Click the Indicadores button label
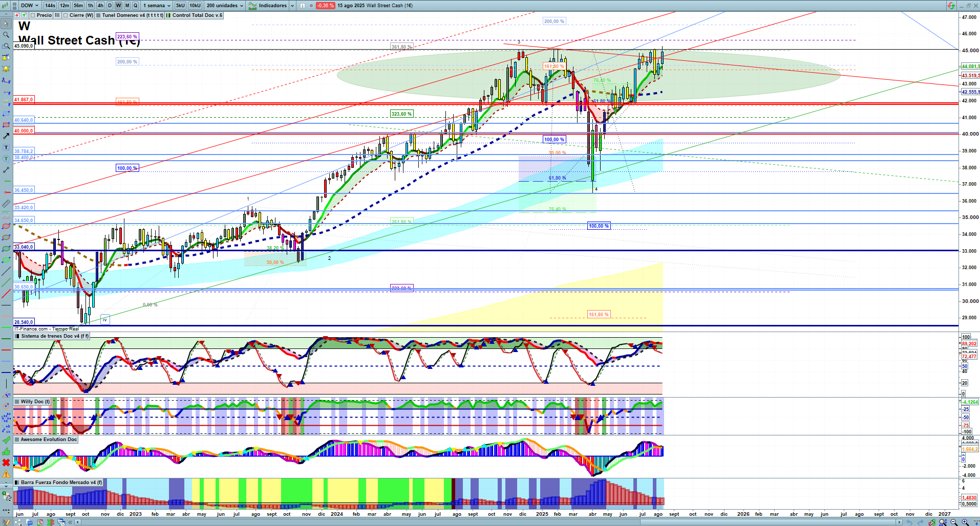 (x=273, y=6)
